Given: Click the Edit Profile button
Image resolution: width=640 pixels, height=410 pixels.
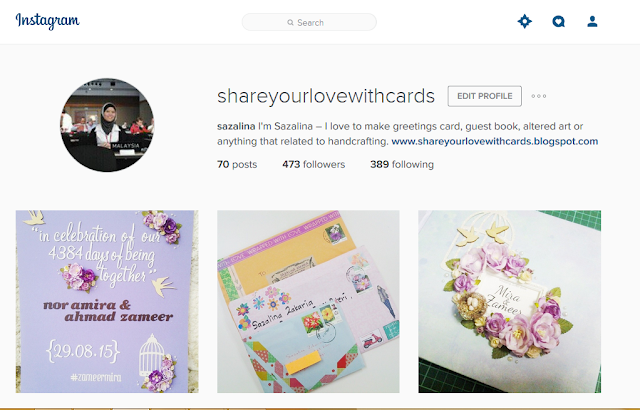Looking at the screenshot, I should click(484, 96).
